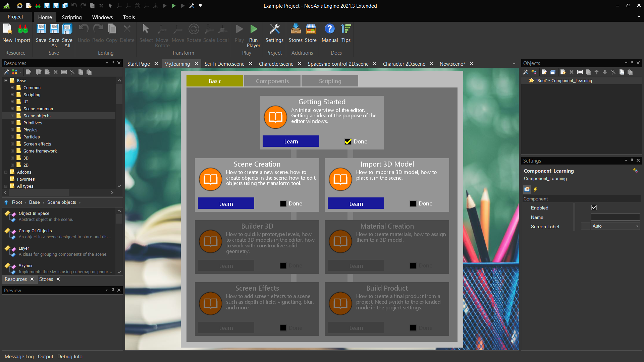Open the Stores basket icon in ribbon
Viewport: 644px width, 362px height.
pos(296,29)
